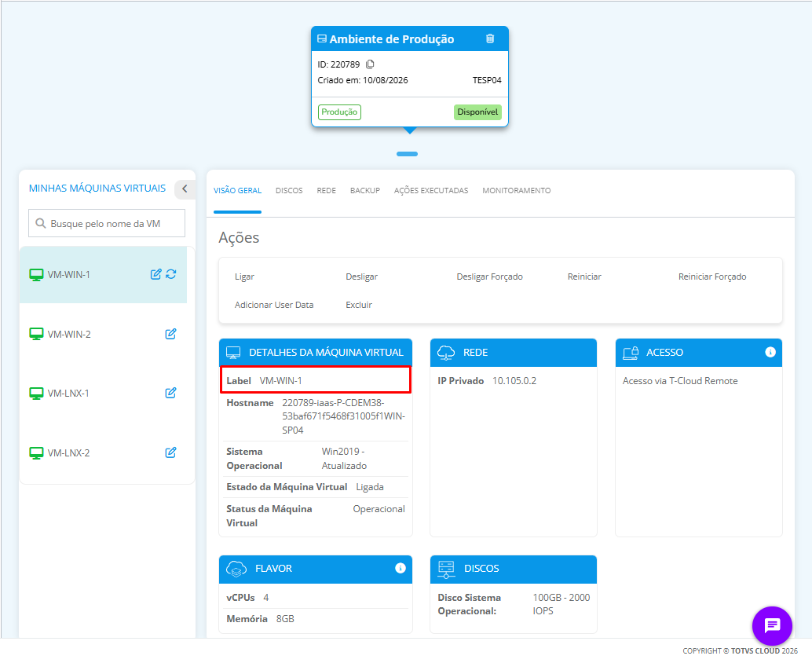812x663 pixels.
Task: Click the green monitor icon for VM-LNX-1
Action: point(36,394)
